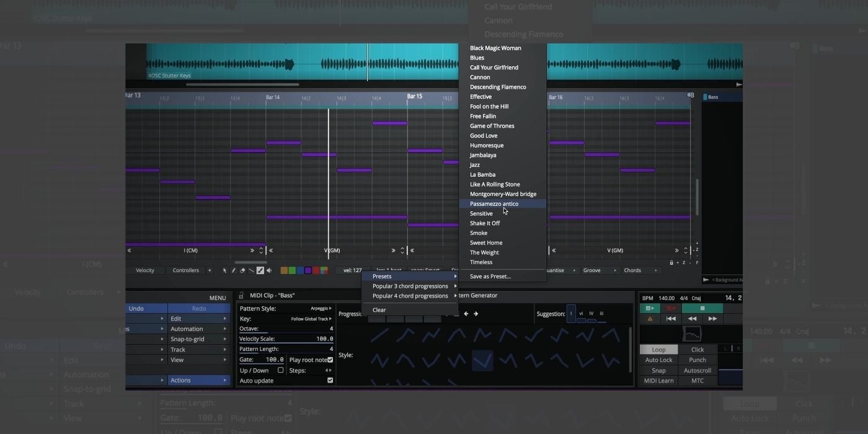Open the Velocity lane button
Image resolution: width=868 pixels, height=434 pixels.
pyautogui.click(x=145, y=270)
